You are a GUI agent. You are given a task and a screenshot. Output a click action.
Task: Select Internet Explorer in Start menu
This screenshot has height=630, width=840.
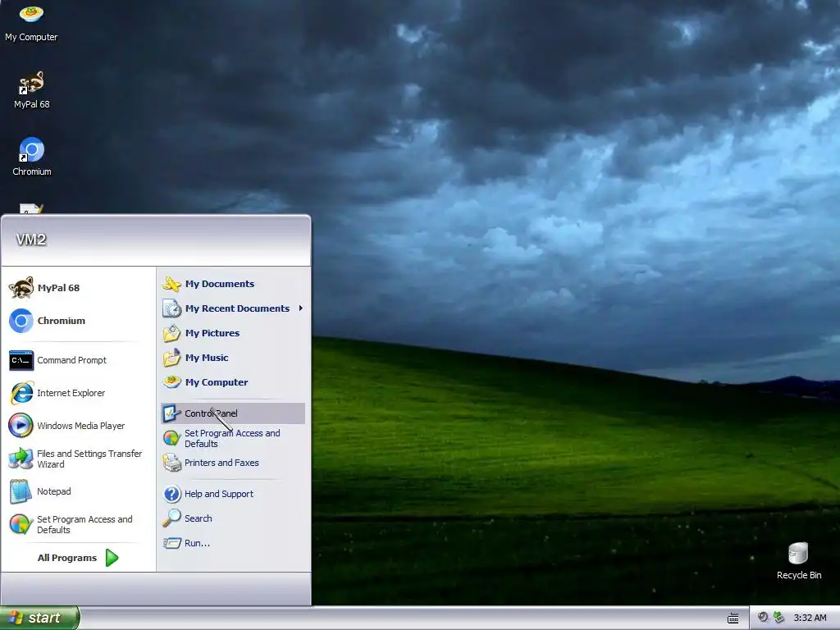[78, 393]
